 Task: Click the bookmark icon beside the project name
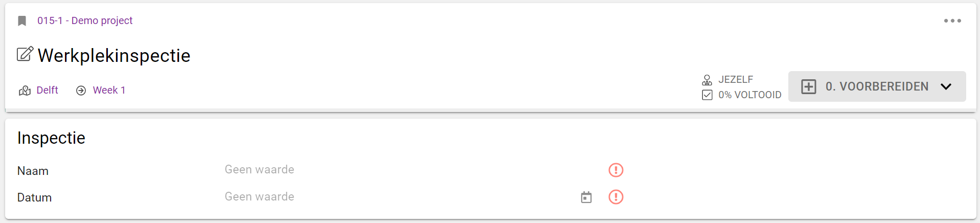click(x=22, y=21)
